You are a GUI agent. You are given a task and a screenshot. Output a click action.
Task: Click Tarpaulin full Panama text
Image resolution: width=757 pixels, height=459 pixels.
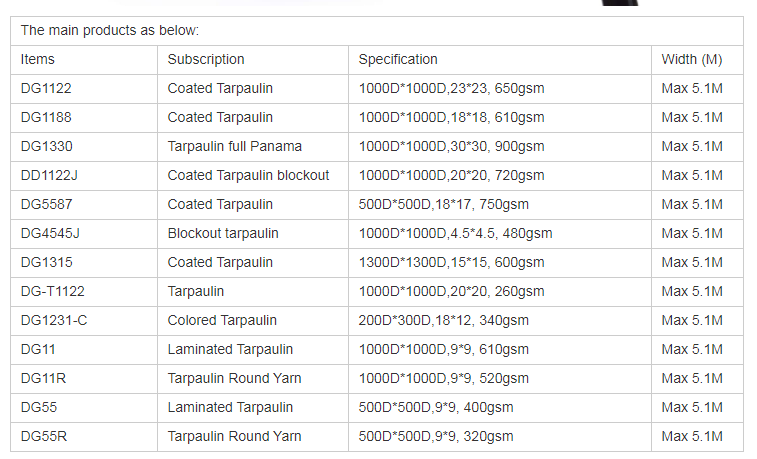[x=234, y=146]
